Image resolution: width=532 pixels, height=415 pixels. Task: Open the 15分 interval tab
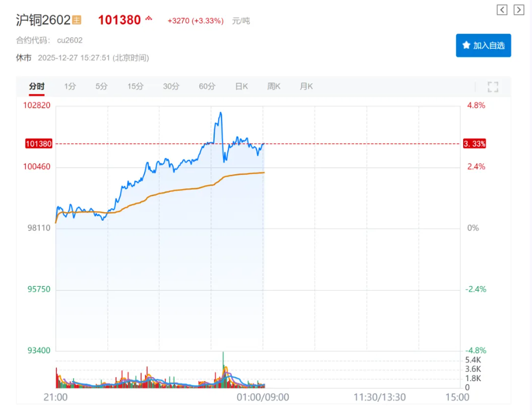tap(135, 87)
